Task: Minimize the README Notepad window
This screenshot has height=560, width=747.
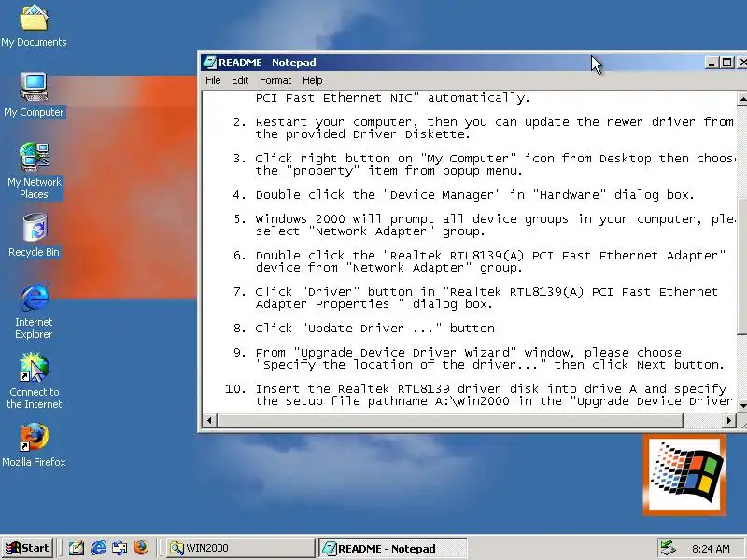Action: coord(712,63)
